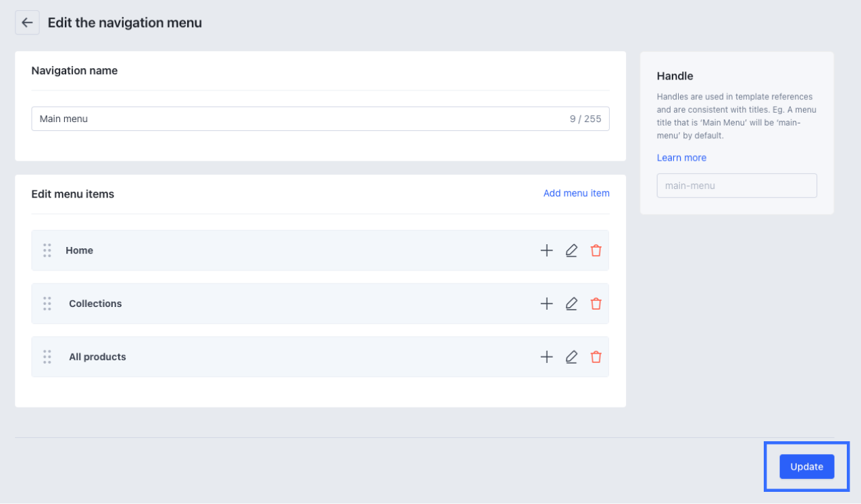Add a sub-item under Home
This screenshot has width=861, height=504.
click(546, 250)
